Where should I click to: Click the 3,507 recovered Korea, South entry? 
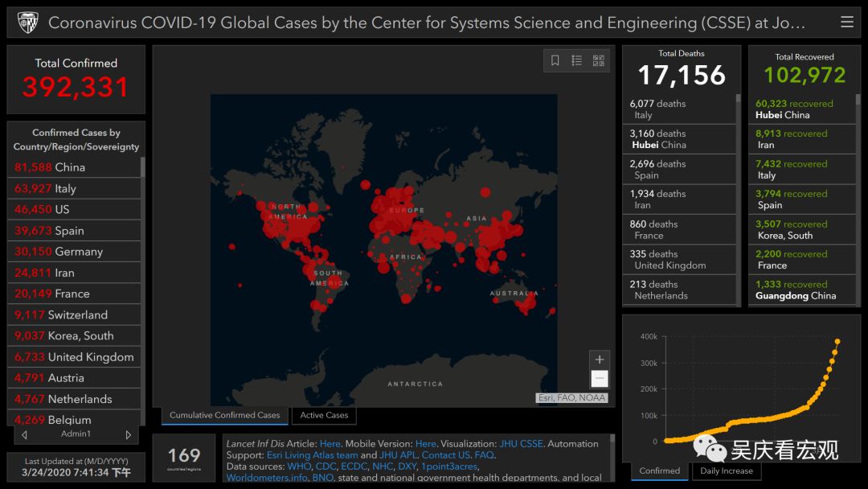[802, 230]
